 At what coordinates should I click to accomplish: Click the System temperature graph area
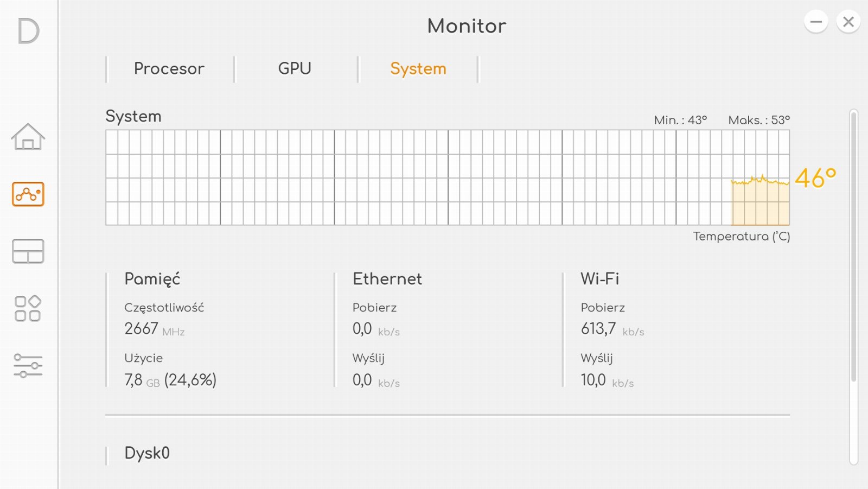(448, 177)
